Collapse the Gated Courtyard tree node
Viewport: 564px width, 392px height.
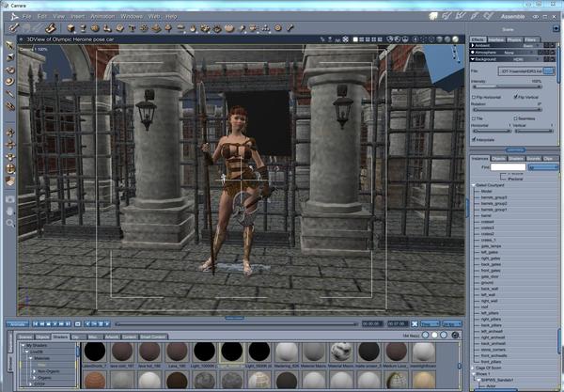pyautogui.click(x=474, y=185)
